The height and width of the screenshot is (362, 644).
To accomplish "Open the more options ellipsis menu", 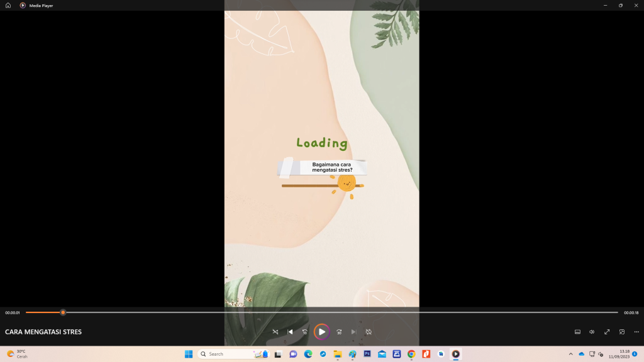I will (x=636, y=332).
